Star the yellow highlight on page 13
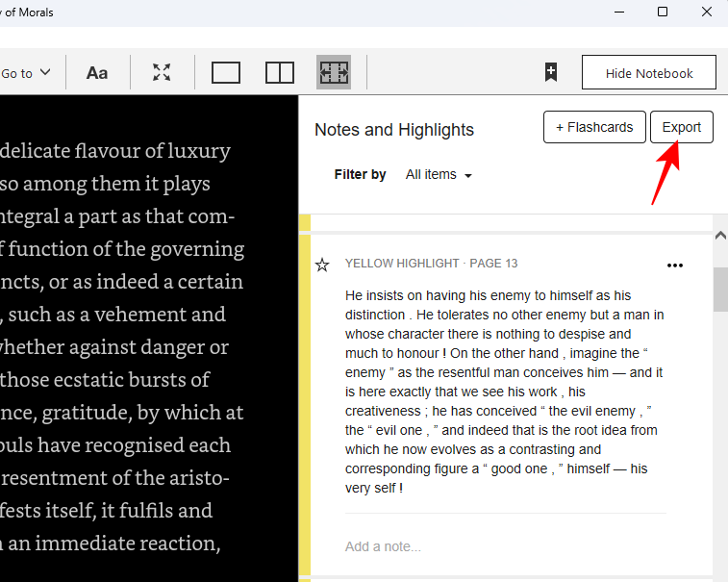Screen dimensions: 728x582 point(322,265)
